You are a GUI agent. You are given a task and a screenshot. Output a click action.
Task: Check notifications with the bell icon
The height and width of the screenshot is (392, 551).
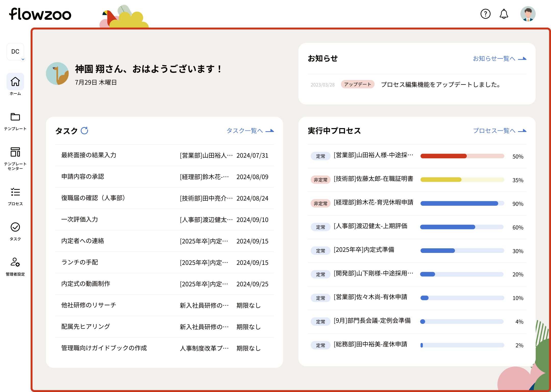click(x=504, y=14)
